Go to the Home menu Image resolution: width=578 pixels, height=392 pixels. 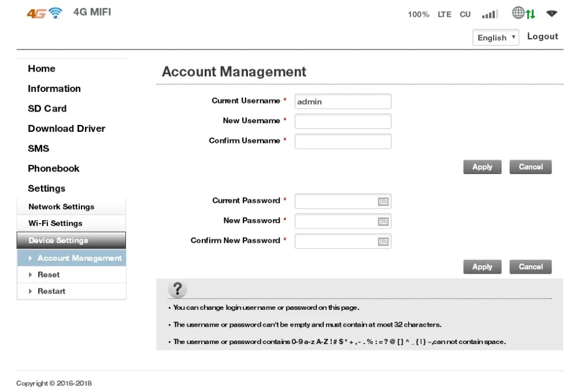point(42,69)
